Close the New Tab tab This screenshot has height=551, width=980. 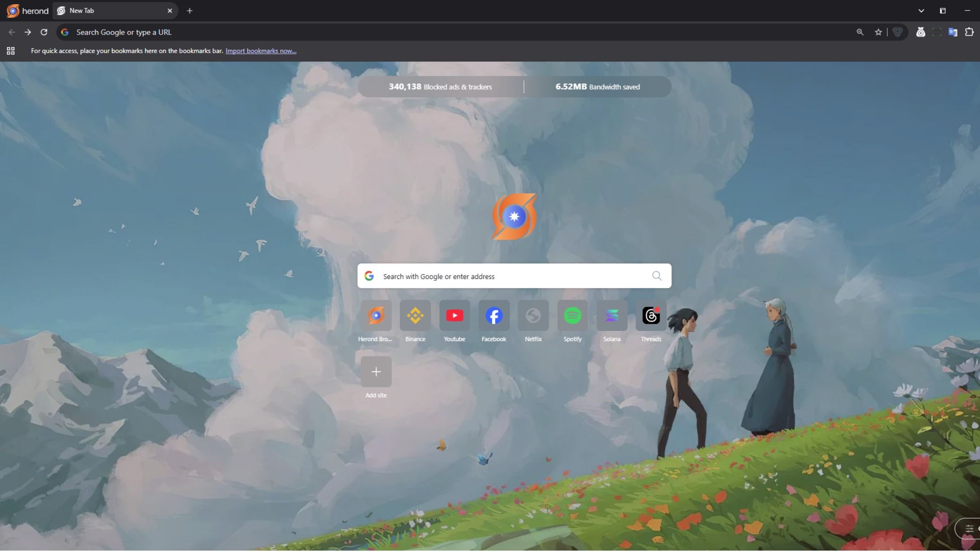pos(170,10)
